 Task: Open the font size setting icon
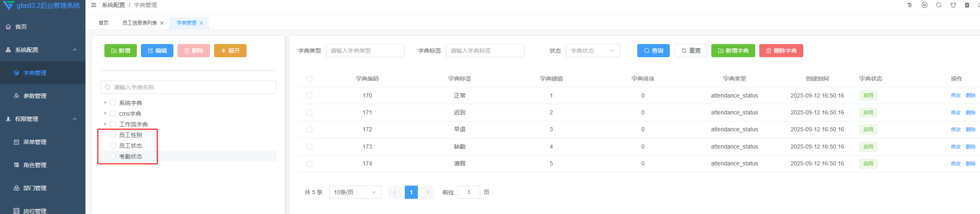click(910, 5)
